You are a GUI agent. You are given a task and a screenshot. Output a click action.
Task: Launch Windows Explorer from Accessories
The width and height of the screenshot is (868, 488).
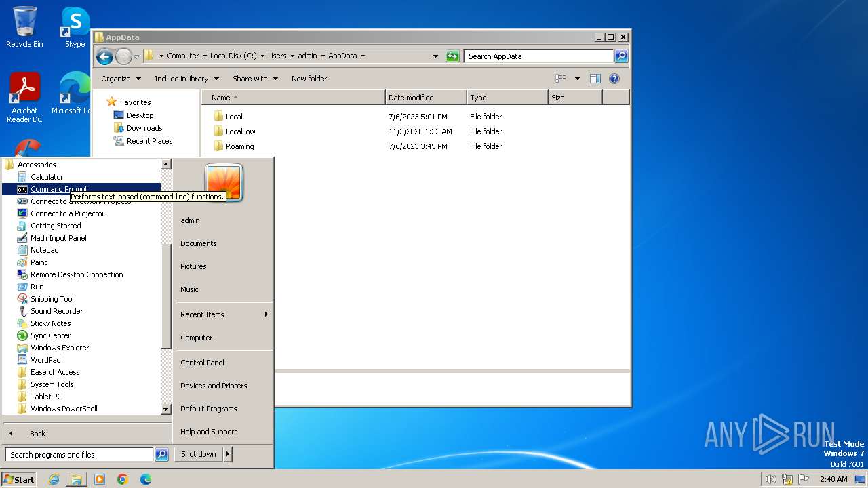[x=60, y=348]
